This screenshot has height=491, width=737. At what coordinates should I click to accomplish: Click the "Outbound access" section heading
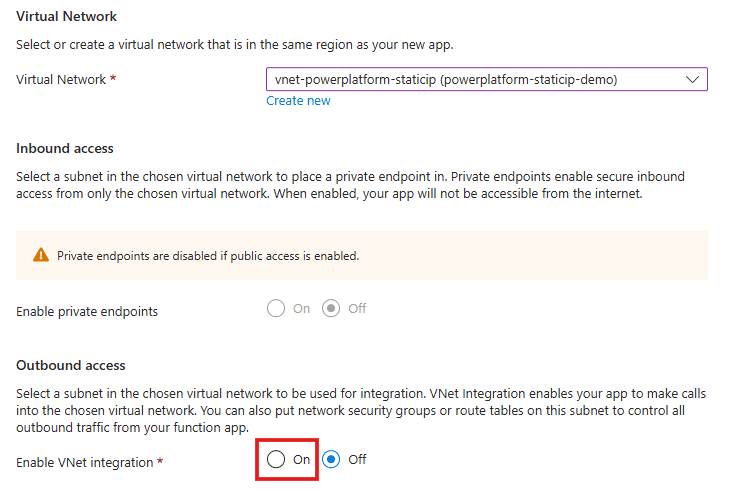coord(70,365)
